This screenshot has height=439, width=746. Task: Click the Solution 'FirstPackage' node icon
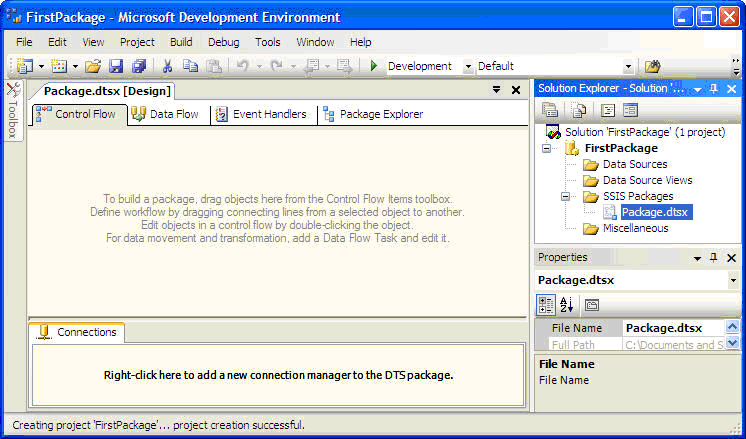553,132
